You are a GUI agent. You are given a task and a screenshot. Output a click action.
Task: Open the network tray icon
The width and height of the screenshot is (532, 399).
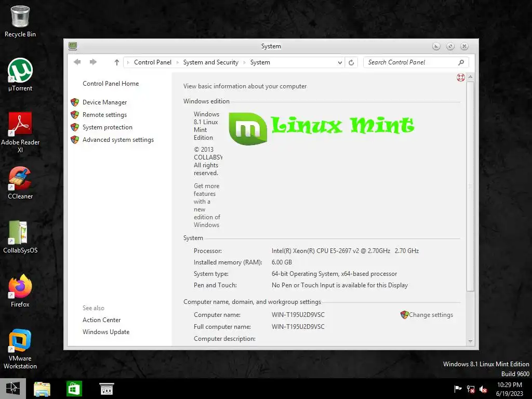[471, 389]
